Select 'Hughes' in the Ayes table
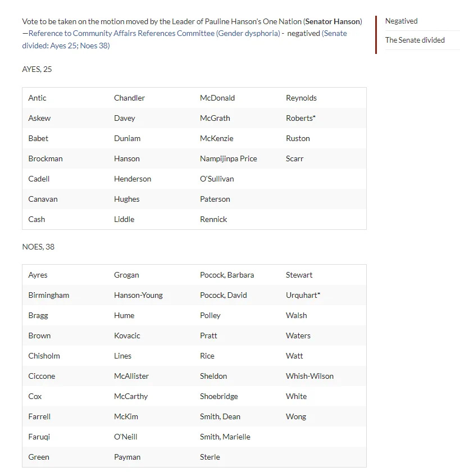460x476 pixels. click(x=127, y=199)
